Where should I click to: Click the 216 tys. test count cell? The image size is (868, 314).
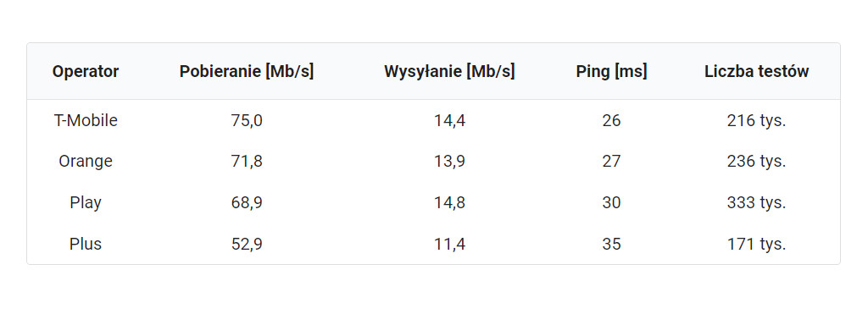point(757,120)
